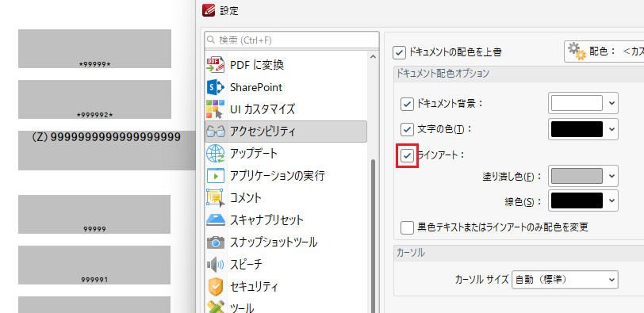Select スキャナプリセット category
Image resolution: width=644 pixels, height=313 pixels.
point(286,219)
